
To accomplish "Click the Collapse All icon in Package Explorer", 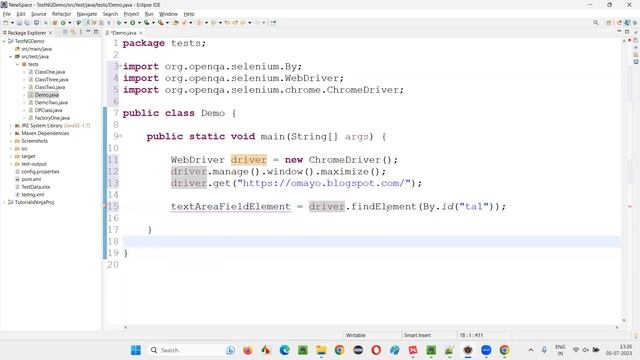I will tap(65, 32).
